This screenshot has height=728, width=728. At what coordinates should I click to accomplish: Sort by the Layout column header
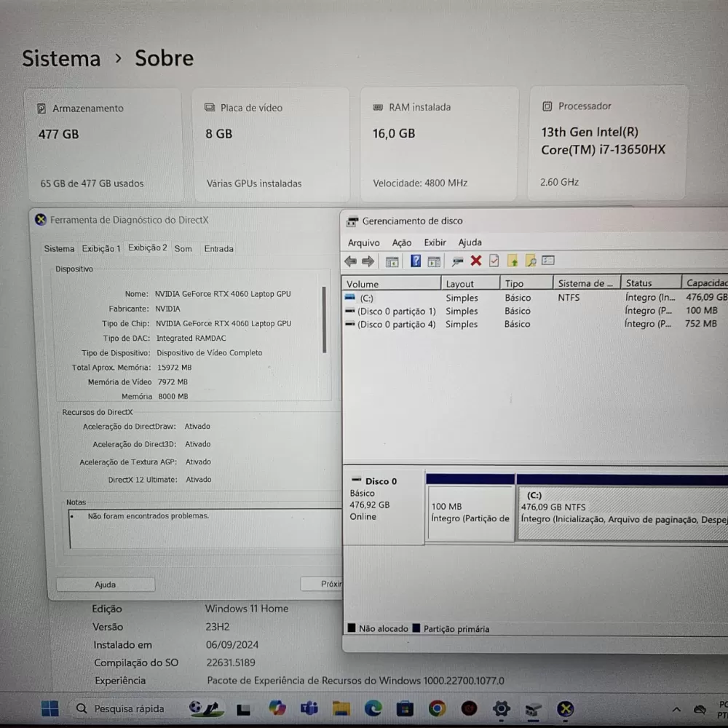[470, 283]
